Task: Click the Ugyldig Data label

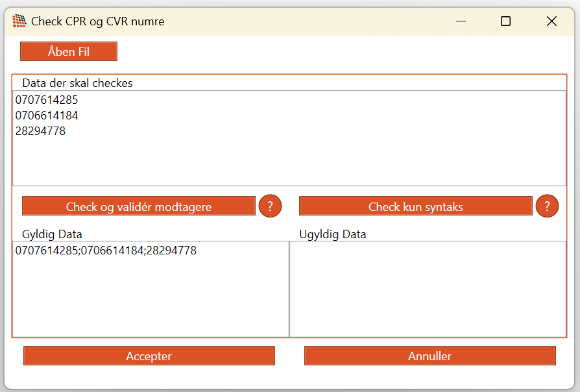Action: tap(332, 234)
